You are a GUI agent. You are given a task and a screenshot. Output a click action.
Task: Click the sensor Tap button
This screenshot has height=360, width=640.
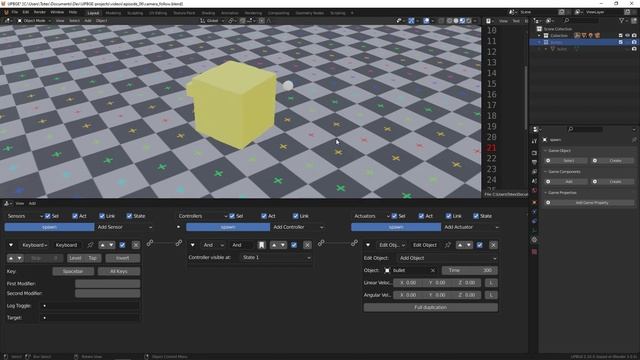point(93,258)
